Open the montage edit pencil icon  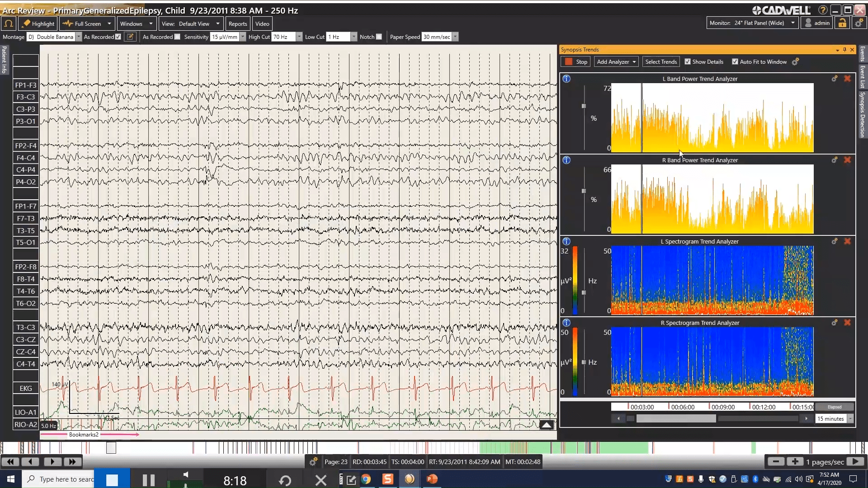click(130, 37)
